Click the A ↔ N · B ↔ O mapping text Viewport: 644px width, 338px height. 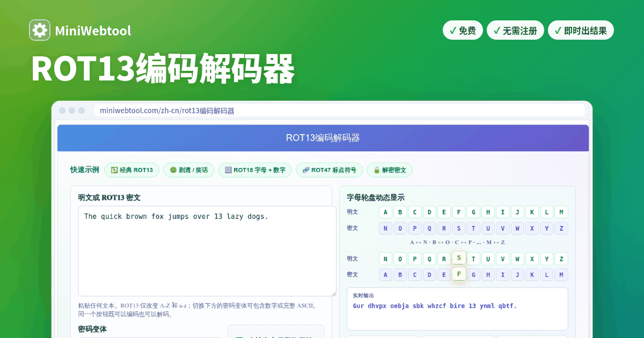(457, 243)
